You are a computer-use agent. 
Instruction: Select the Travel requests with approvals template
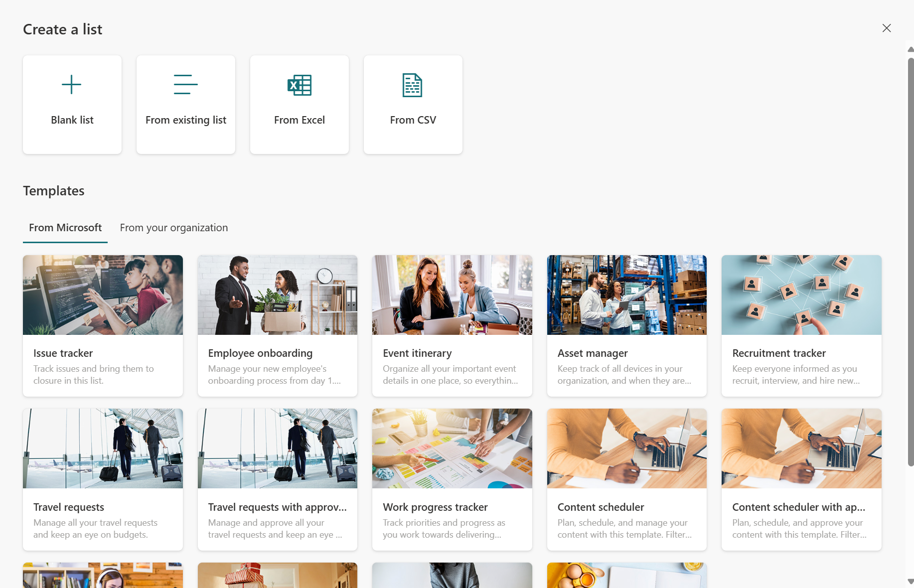click(277, 479)
